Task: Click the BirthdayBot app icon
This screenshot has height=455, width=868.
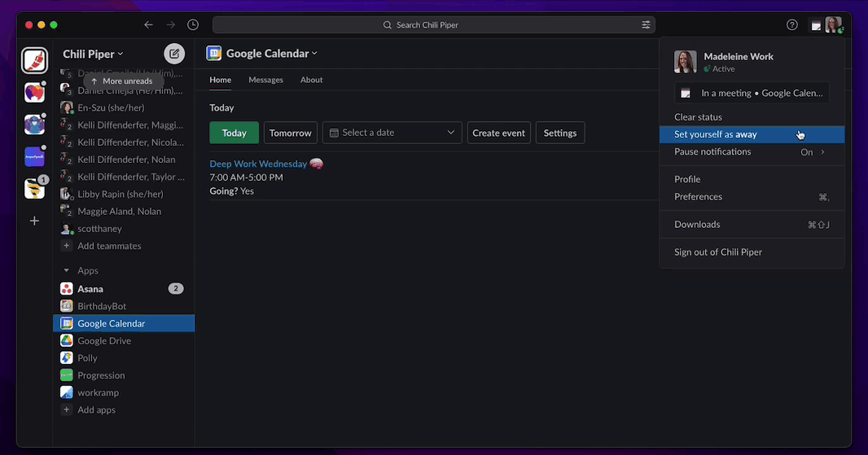Action: click(x=67, y=306)
